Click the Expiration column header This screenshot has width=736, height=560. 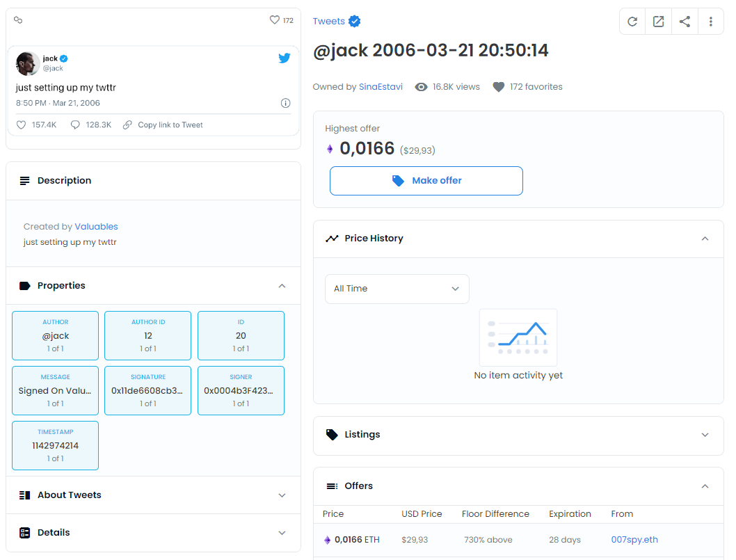[x=570, y=514]
